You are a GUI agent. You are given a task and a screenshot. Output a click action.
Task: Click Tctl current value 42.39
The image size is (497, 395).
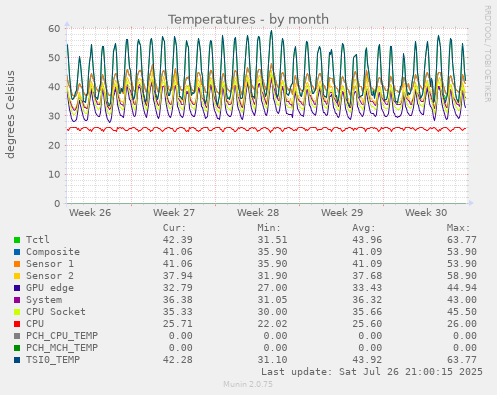click(x=177, y=240)
